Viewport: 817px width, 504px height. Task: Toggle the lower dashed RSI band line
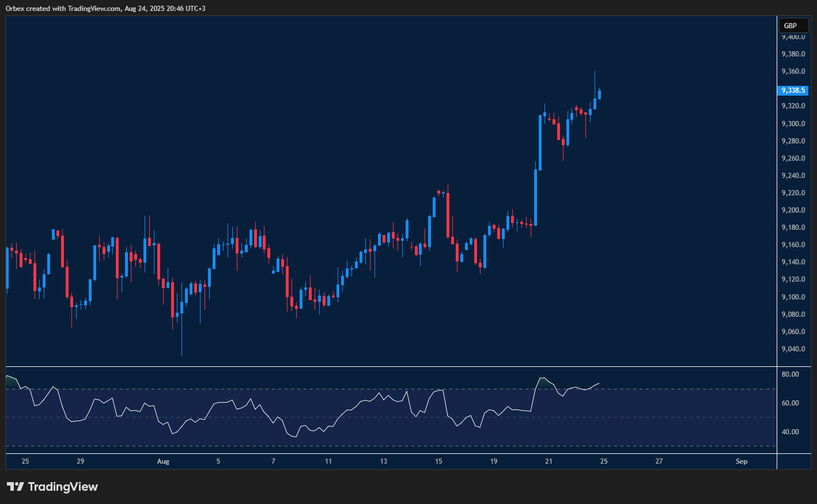pos(392,446)
